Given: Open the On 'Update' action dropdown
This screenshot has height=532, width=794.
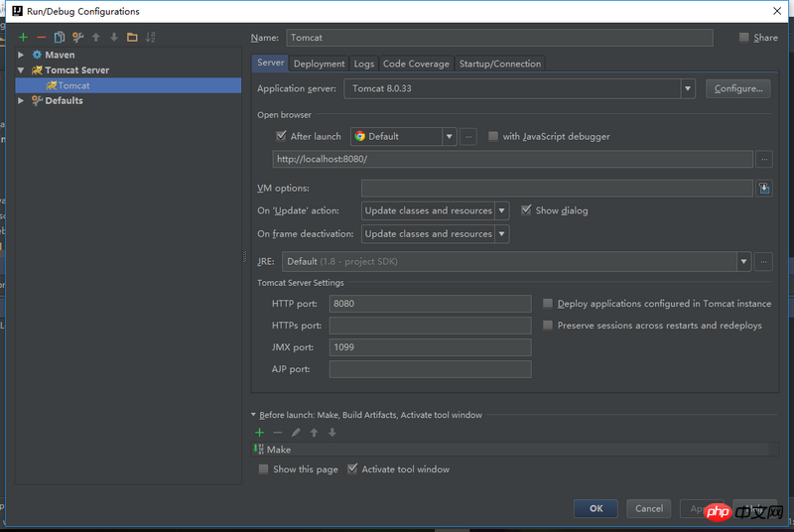Looking at the screenshot, I should (x=502, y=210).
